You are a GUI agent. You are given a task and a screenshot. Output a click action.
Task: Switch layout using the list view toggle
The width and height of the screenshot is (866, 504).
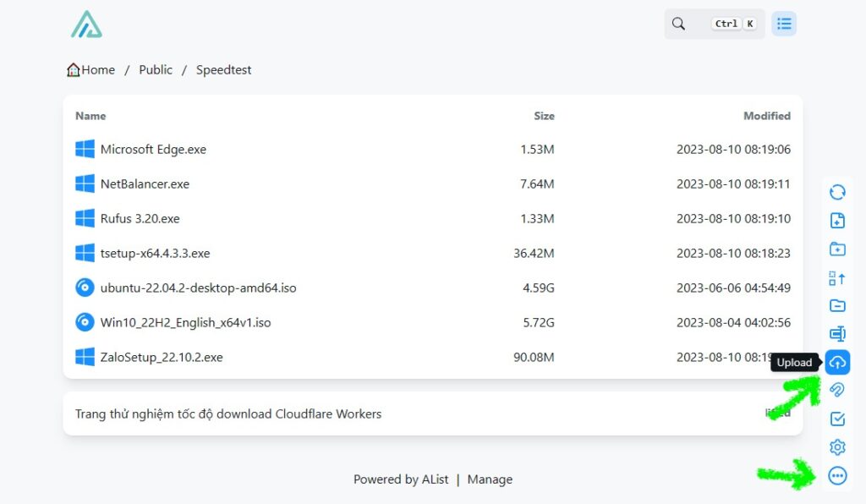784,24
